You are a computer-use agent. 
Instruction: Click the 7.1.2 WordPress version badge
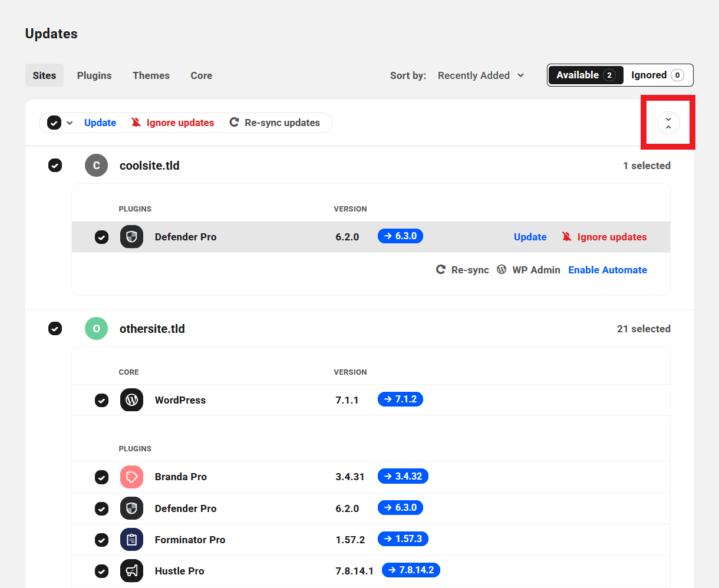click(x=400, y=399)
